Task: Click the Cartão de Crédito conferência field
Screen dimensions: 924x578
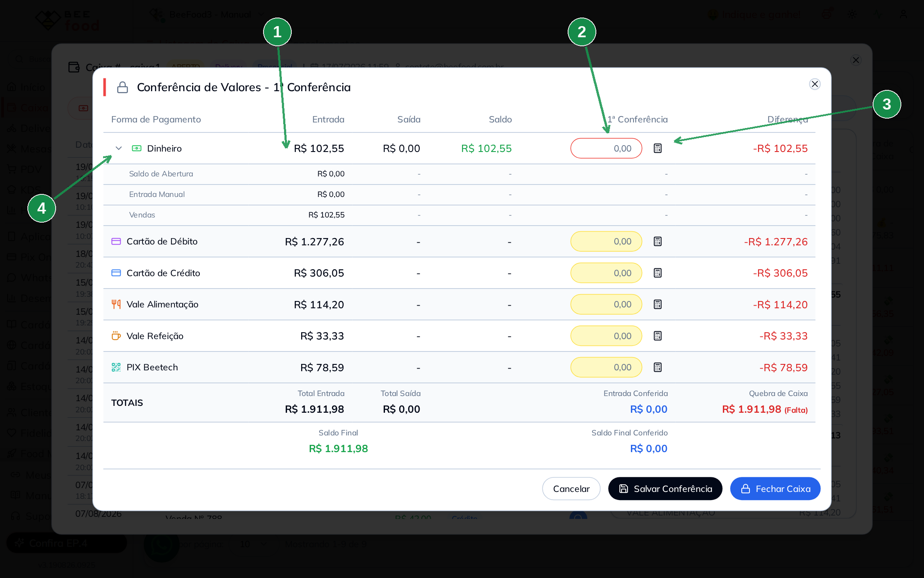Action: pyautogui.click(x=606, y=273)
